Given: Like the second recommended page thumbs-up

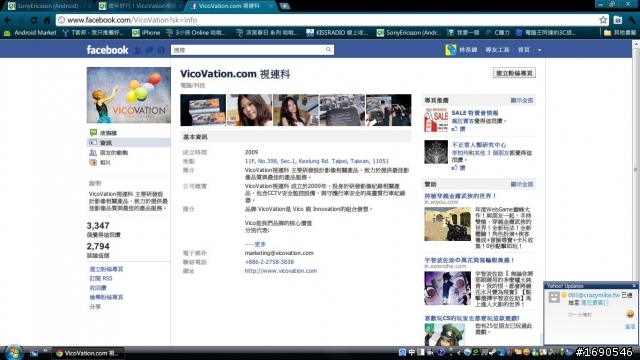Looking at the screenshot, I should click(458, 168).
